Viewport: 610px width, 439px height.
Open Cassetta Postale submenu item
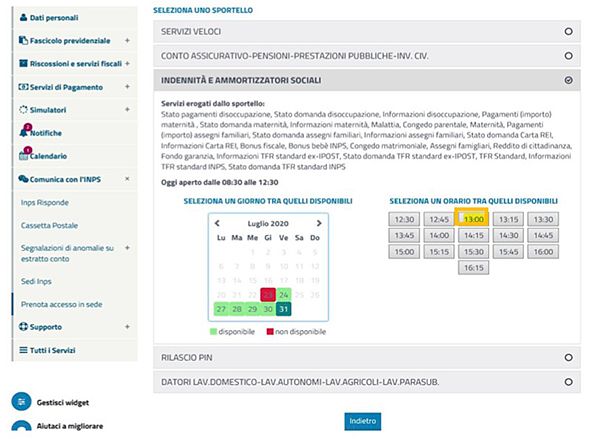(x=49, y=225)
